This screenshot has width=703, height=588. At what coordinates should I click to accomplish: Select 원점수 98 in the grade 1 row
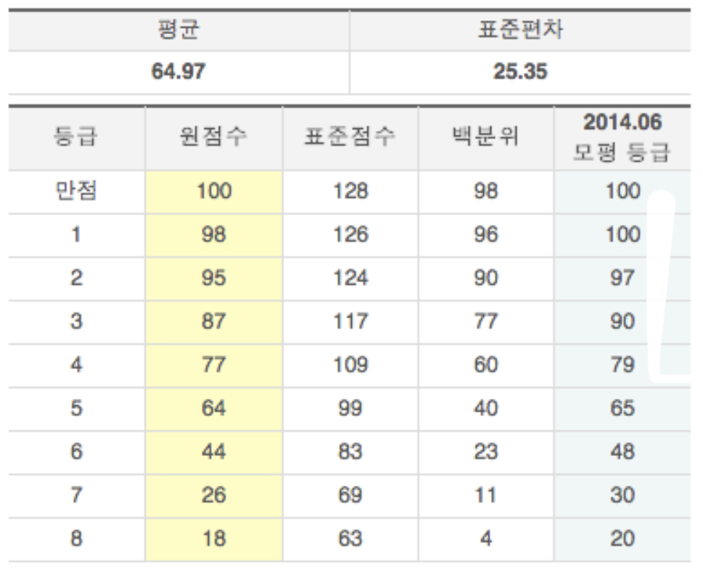214,235
